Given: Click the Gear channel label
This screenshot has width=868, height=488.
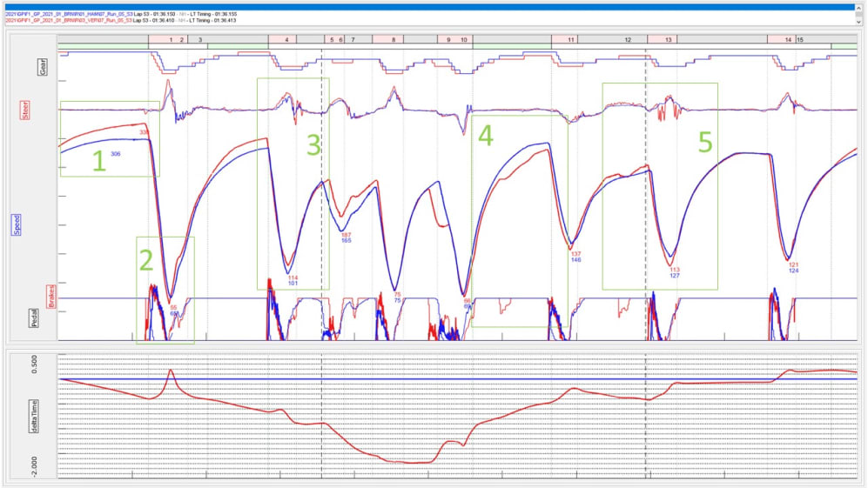Looking at the screenshot, I should [41, 65].
